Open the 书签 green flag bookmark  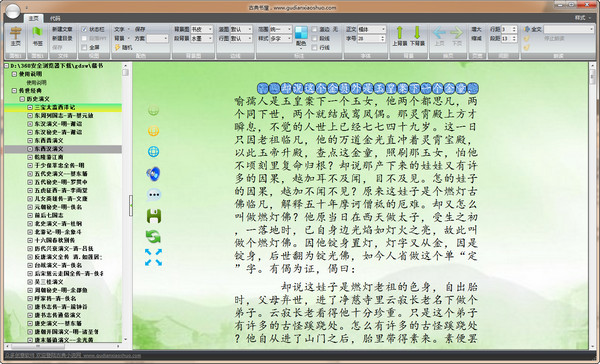38,36
